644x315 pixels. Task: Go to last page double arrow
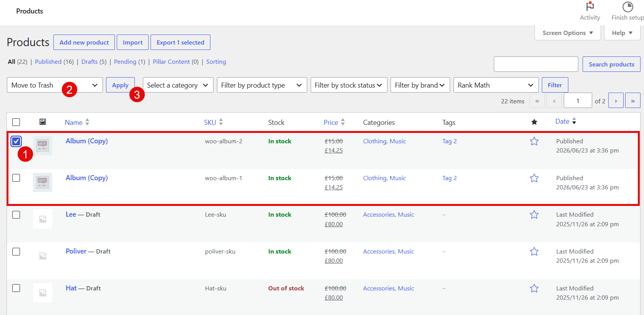(633, 101)
